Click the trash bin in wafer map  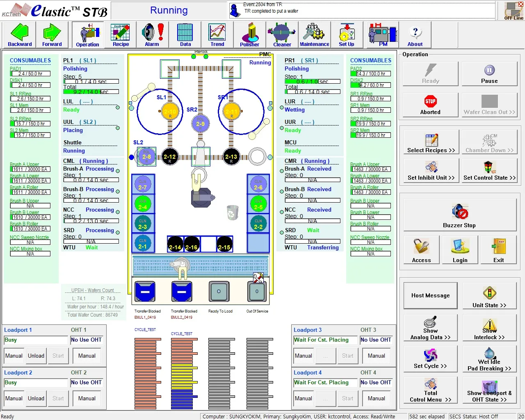tap(233, 212)
